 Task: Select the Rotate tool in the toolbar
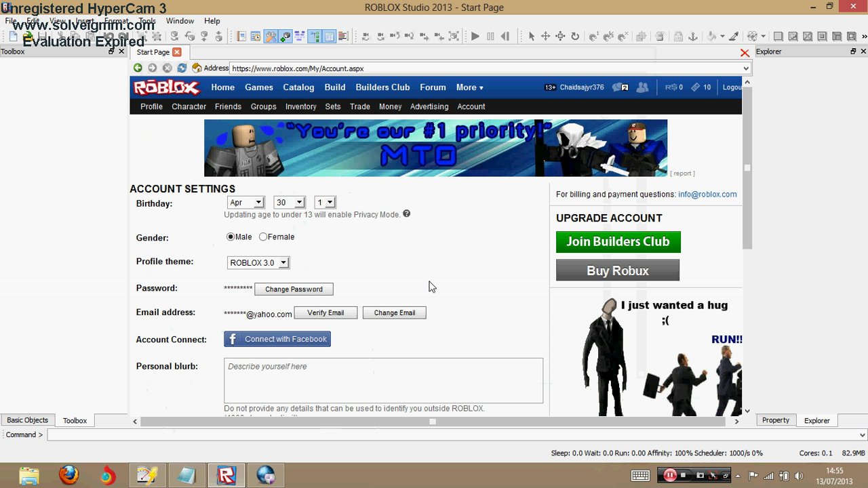pos(575,37)
